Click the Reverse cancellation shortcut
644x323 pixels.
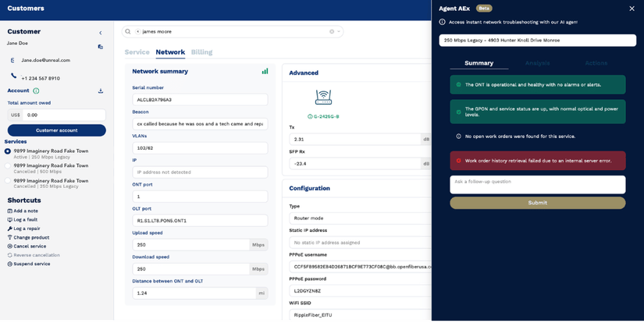point(34,255)
